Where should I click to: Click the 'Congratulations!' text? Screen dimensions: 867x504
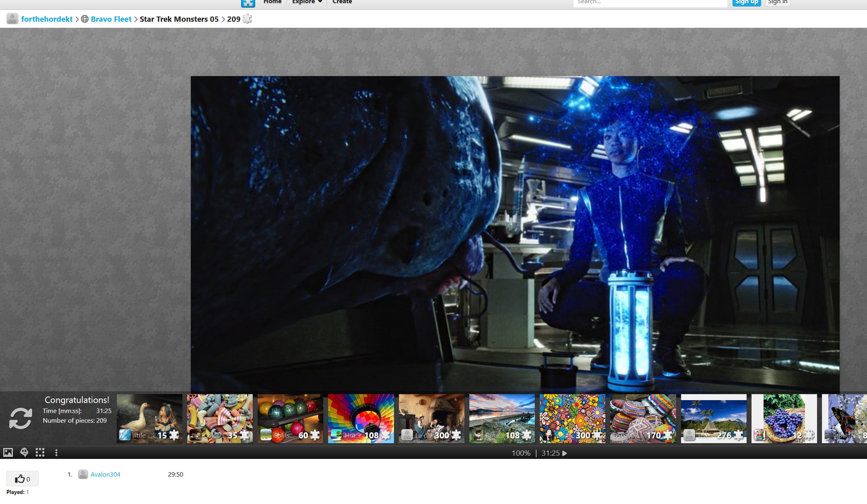click(77, 400)
